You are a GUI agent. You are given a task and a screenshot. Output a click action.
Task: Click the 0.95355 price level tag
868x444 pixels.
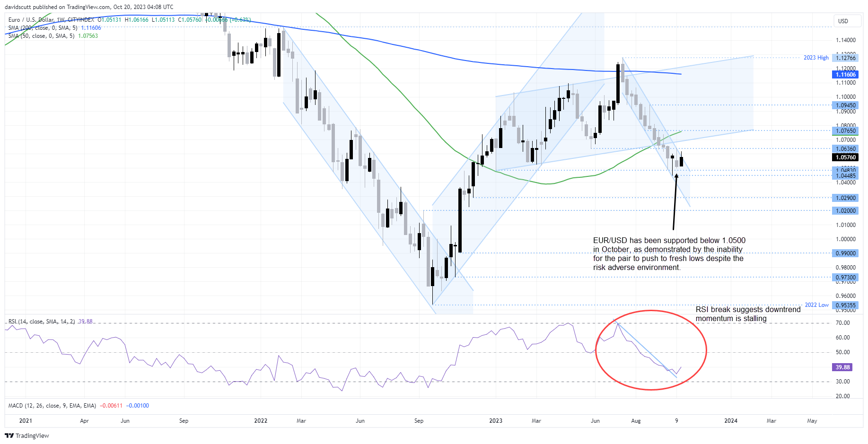846,305
